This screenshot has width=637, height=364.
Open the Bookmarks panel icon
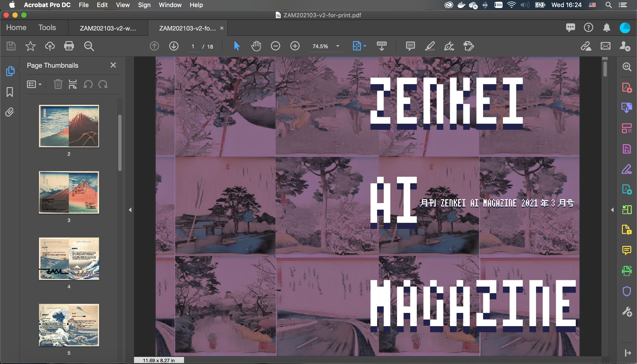coord(10,92)
